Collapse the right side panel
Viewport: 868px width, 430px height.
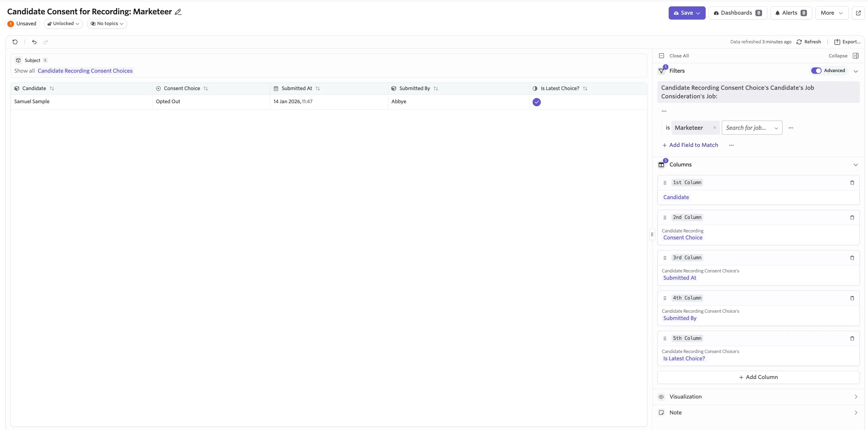843,56
